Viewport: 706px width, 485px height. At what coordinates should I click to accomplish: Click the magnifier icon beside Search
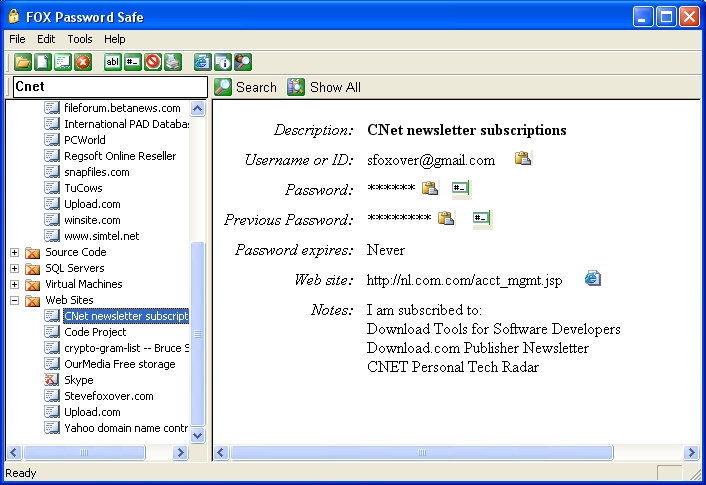(x=223, y=87)
